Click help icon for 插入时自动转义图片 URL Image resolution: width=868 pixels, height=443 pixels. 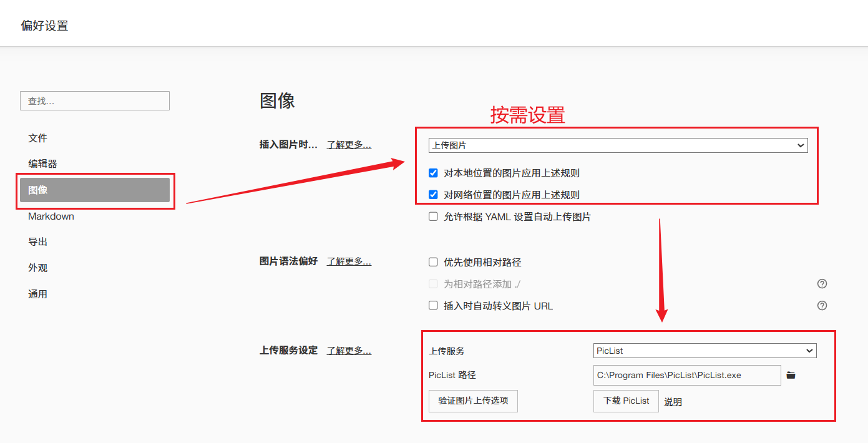822,306
